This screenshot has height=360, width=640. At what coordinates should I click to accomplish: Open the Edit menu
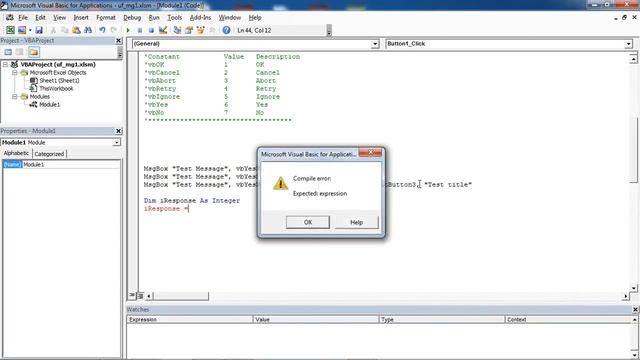[x=40, y=18]
